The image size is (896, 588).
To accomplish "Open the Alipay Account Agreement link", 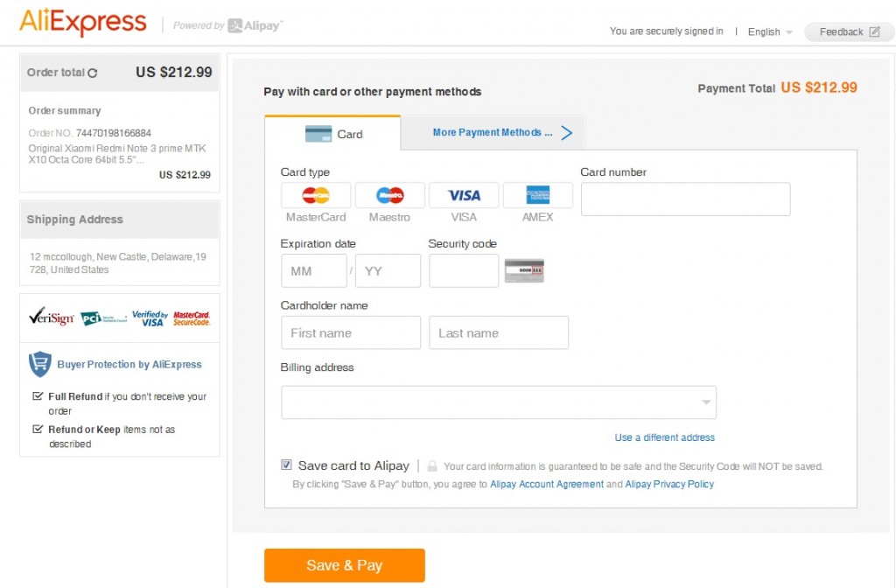I will click(547, 484).
